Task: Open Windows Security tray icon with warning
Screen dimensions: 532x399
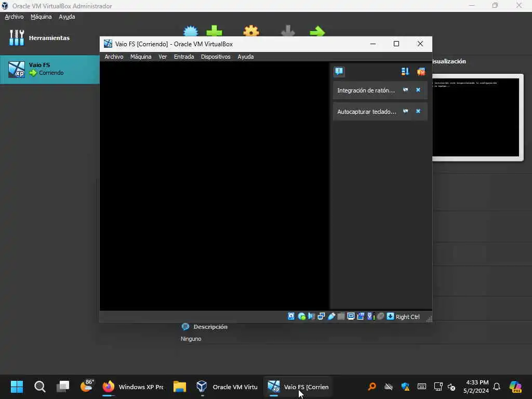Action: coord(405,387)
